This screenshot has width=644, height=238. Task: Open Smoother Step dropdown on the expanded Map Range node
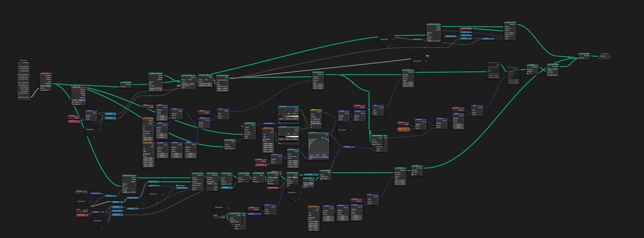292,157
